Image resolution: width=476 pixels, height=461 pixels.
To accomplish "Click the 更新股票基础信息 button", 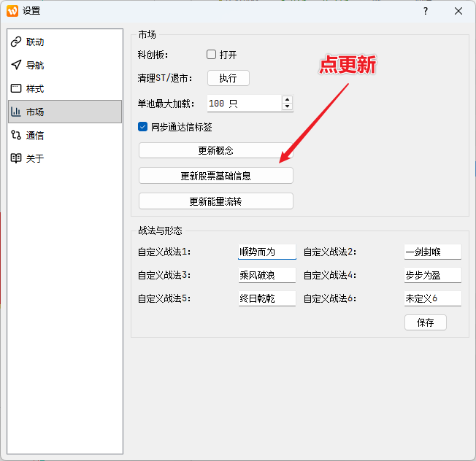I will pyautogui.click(x=216, y=176).
